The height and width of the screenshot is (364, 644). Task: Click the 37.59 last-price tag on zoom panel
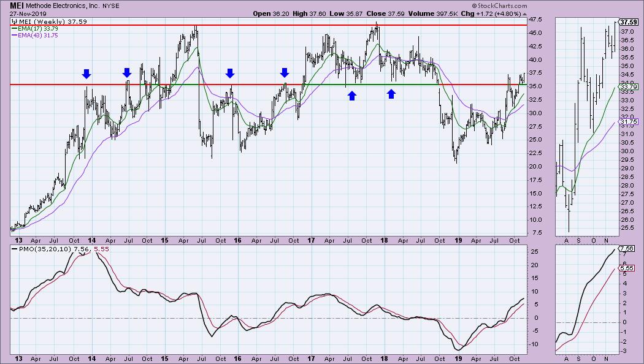tap(627, 22)
